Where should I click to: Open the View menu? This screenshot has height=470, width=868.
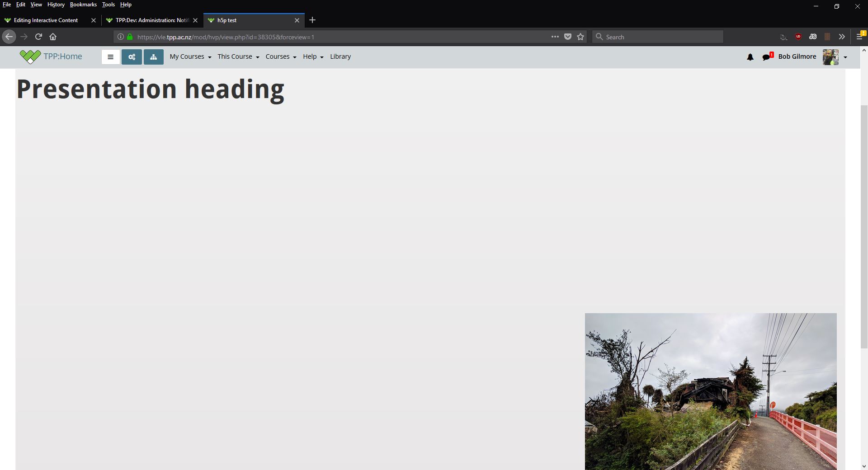pos(36,5)
